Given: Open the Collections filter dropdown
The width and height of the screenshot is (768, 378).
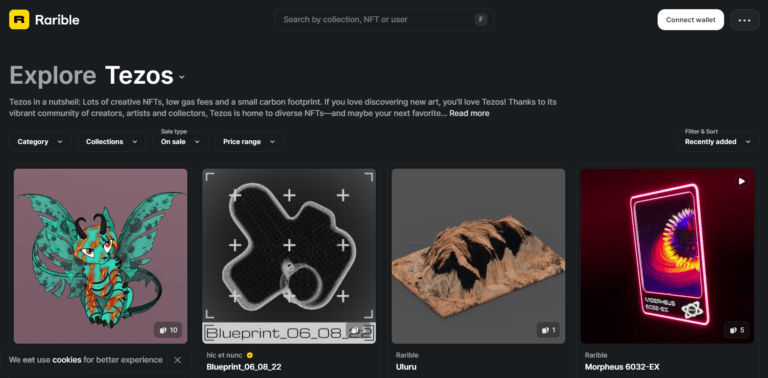Looking at the screenshot, I should [112, 142].
